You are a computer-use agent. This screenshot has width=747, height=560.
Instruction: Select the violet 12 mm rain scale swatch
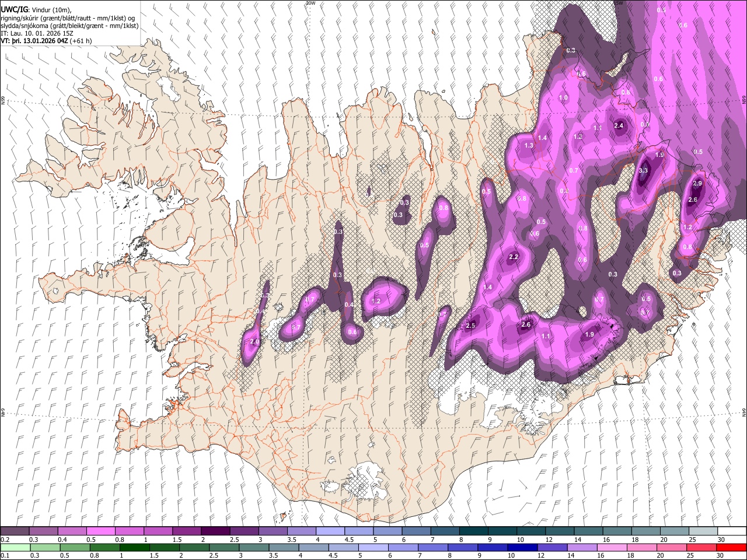[551, 547]
